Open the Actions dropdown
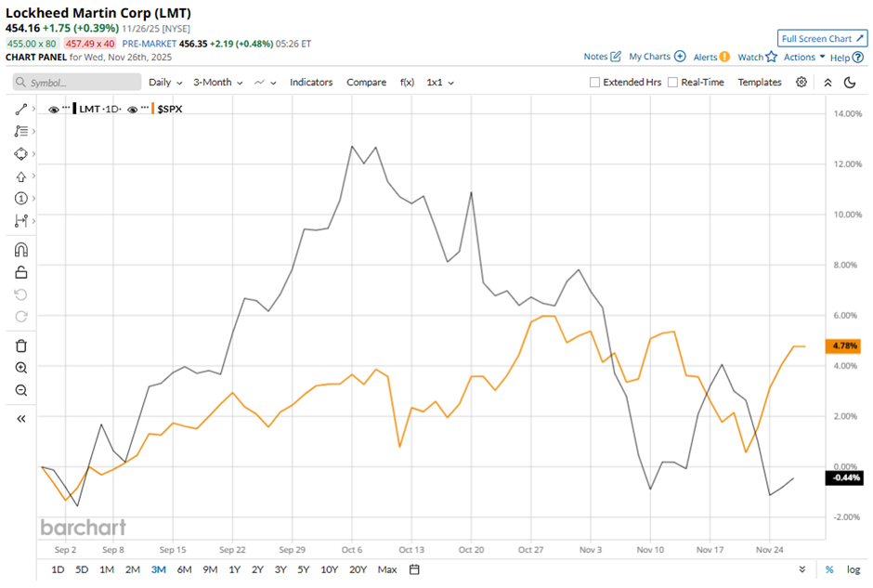This screenshot has height=588, width=873. pos(804,57)
